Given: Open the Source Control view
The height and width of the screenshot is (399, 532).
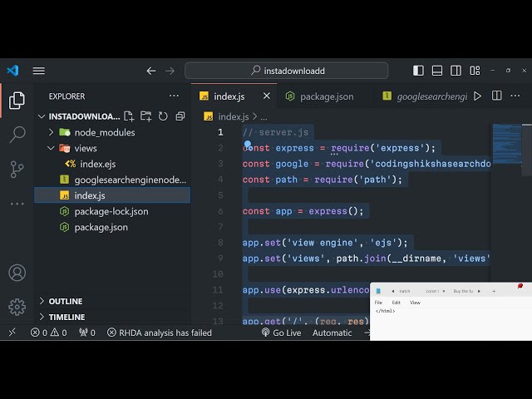Looking at the screenshot, I should click(x=17, y=169).
